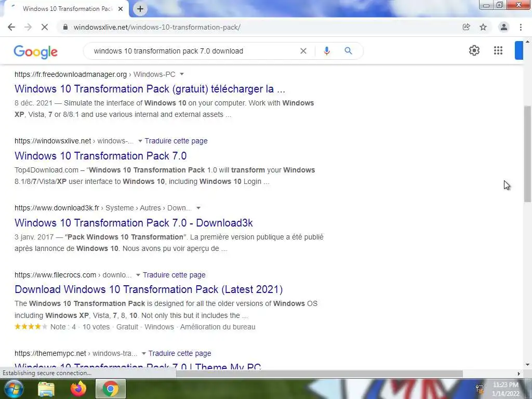Click the vertical scrollbar thumb

tap(527, 154)
